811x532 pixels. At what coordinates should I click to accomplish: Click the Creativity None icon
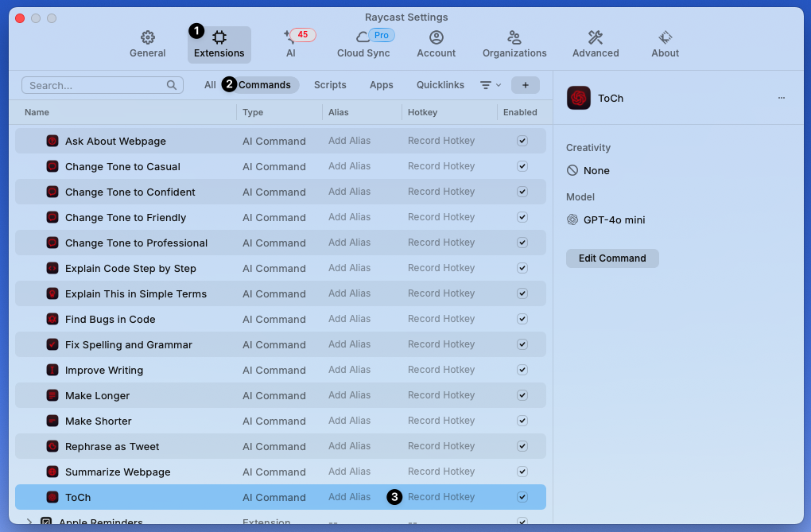click(x=572, y=170)
